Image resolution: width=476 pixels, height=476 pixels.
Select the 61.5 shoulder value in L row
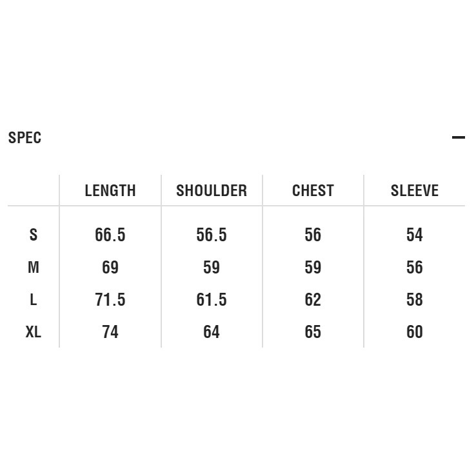[x=212, y=299]
